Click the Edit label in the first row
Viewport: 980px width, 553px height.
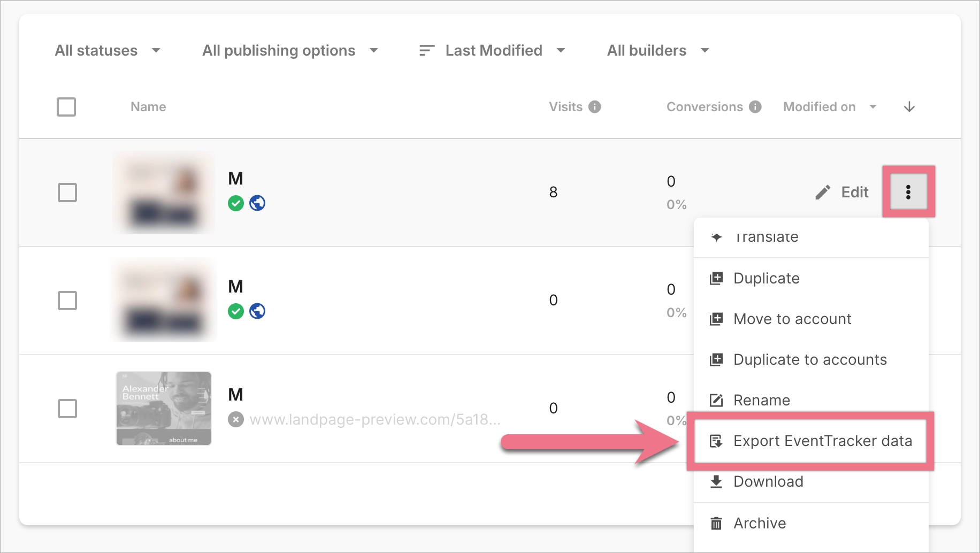click(x=855, y=192)
